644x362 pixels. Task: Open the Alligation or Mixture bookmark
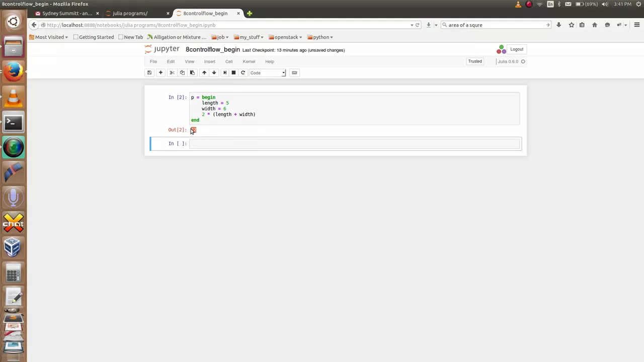[x=177, y=37]
